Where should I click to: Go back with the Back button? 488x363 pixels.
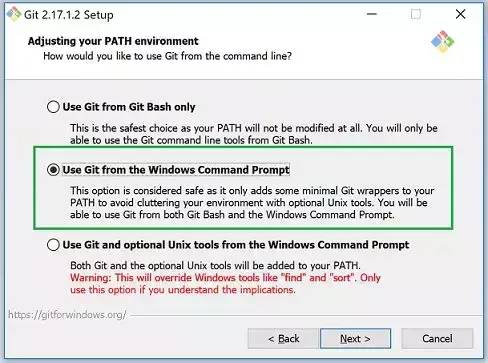pos(283,338)
